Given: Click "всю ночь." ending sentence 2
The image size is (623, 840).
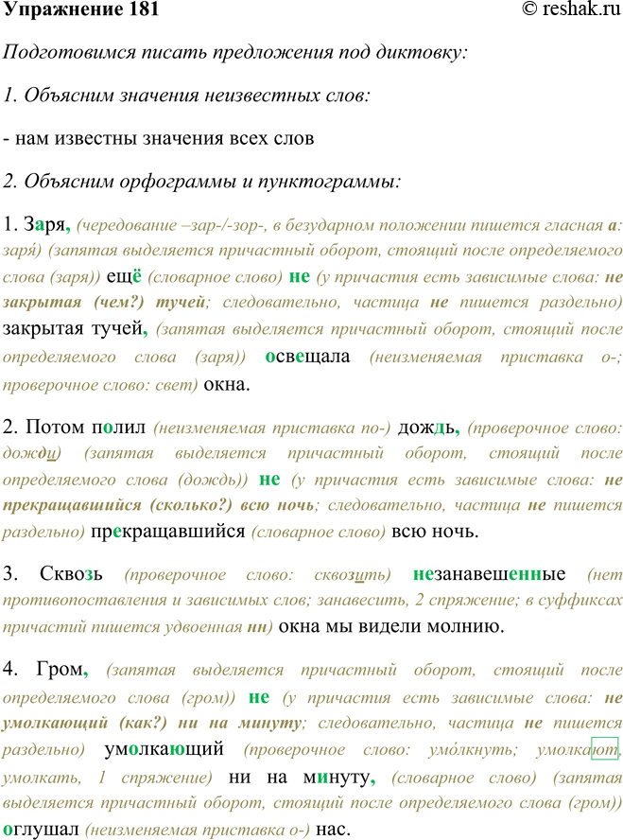Looking at the screenshot, I should [435, 532].
